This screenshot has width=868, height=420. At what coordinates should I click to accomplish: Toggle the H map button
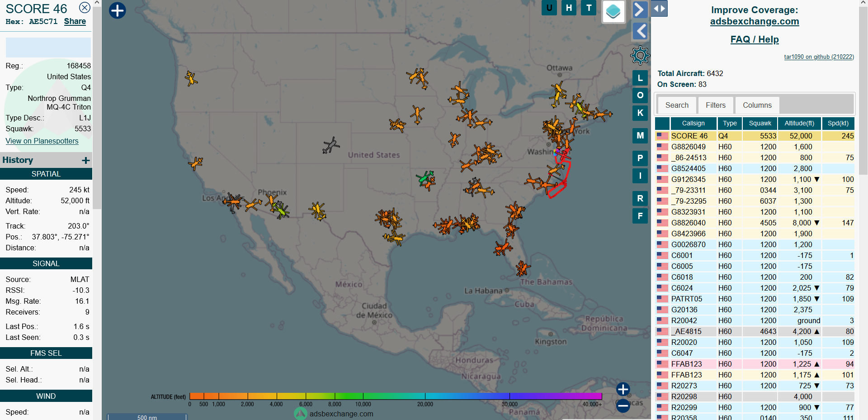click(x=569, y=8)
